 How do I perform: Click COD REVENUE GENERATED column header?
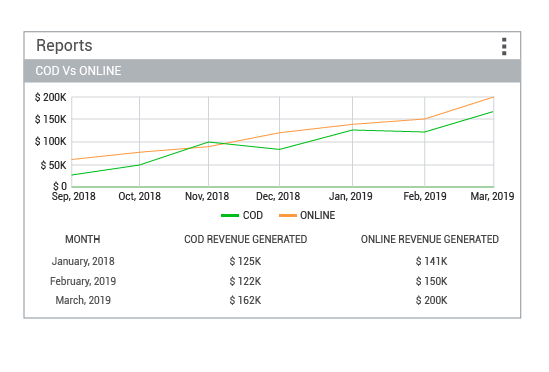[245, 239]
